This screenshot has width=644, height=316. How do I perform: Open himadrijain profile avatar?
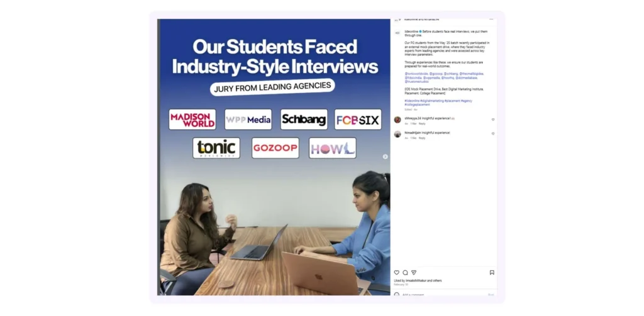pos(397,134)
